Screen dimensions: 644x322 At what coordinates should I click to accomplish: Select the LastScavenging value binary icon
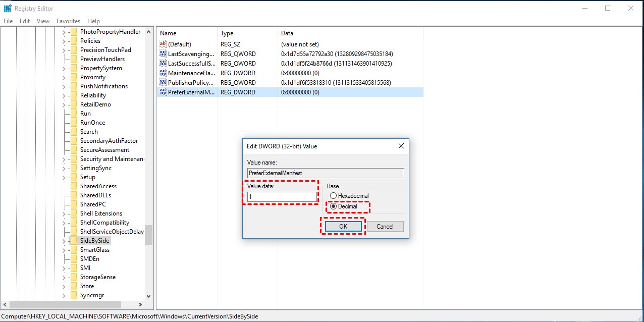coord(163,54)
